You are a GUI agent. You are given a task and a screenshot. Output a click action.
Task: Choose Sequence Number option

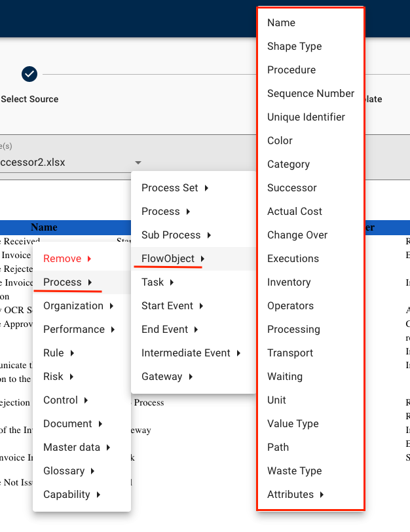coord(310,94)
